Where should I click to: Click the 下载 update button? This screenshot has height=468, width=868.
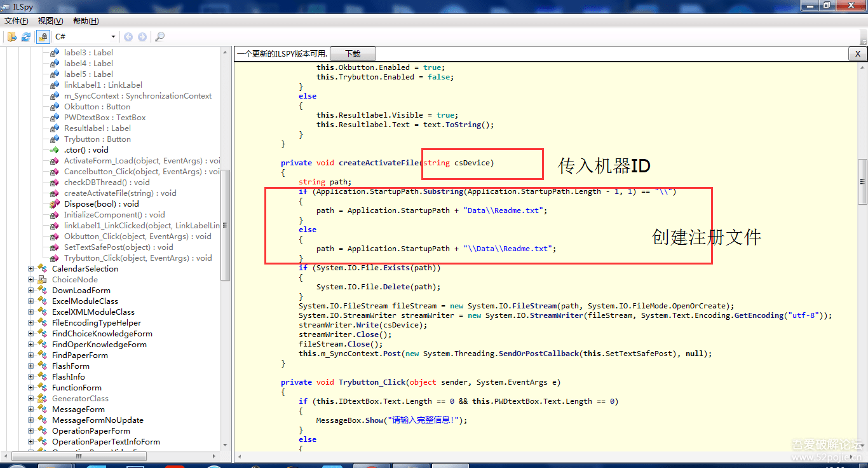point(353,54)
